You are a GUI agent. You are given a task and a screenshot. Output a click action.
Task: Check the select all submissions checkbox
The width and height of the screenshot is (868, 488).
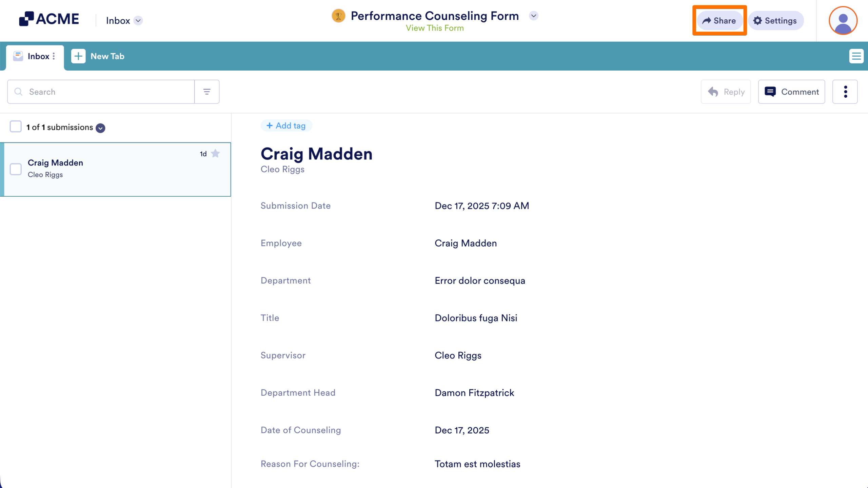[16, 127]
